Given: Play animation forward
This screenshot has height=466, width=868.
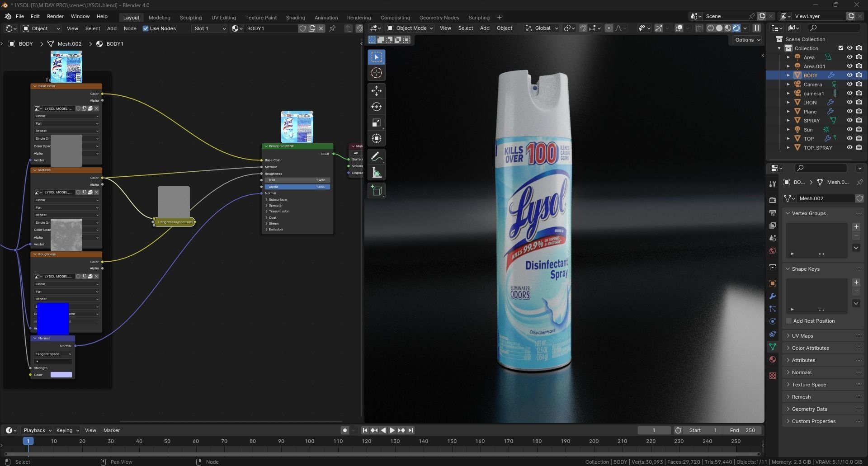Looking at the screenshot, I should [x=392, y=430].
